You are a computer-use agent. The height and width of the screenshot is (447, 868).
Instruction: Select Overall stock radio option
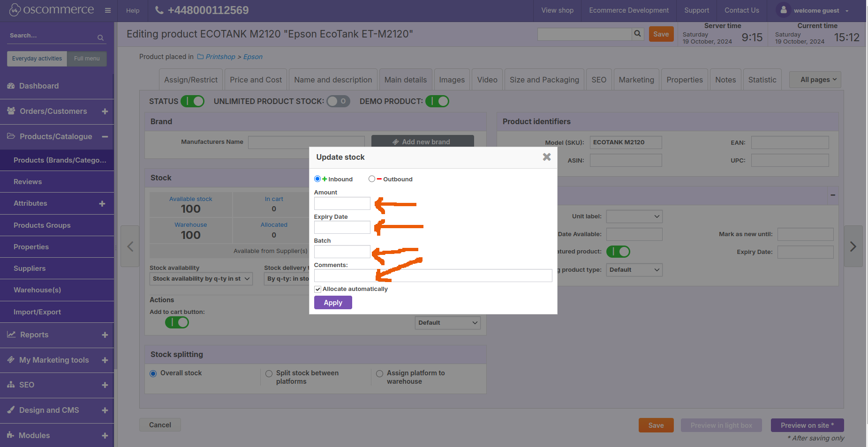pos(153,373)
